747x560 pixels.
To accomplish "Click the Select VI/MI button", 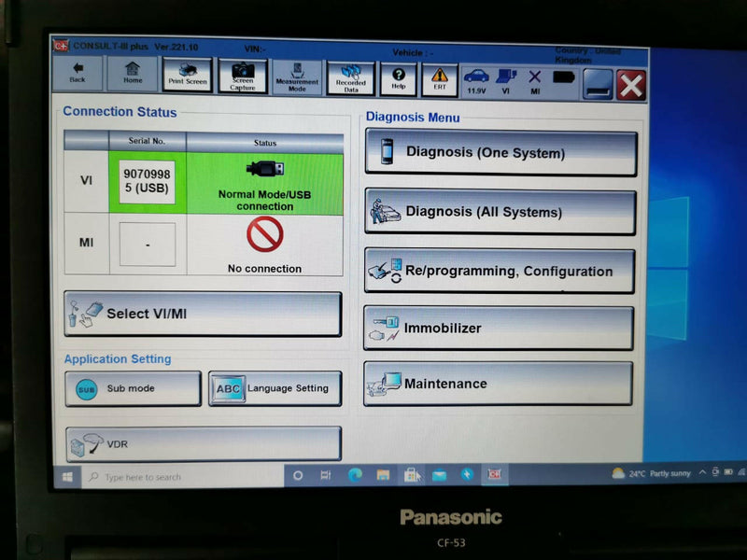I will click(201, 314).
